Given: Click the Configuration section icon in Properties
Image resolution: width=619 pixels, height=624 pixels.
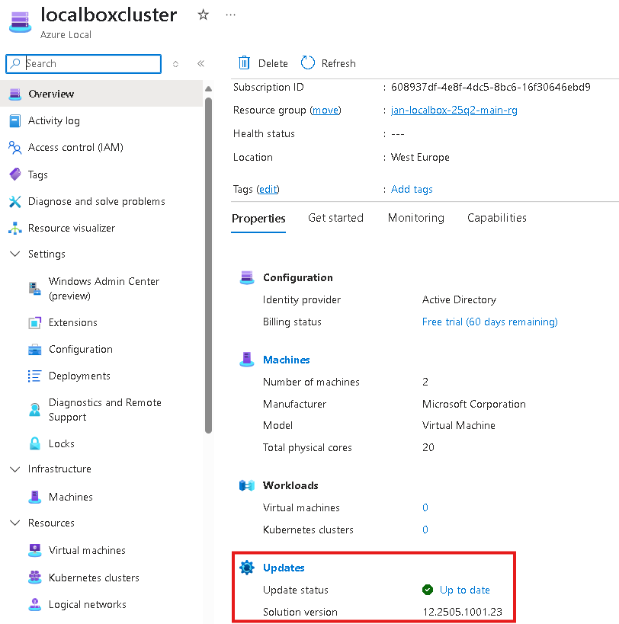Looking at the screenshot, I should (x=247, y=277).
